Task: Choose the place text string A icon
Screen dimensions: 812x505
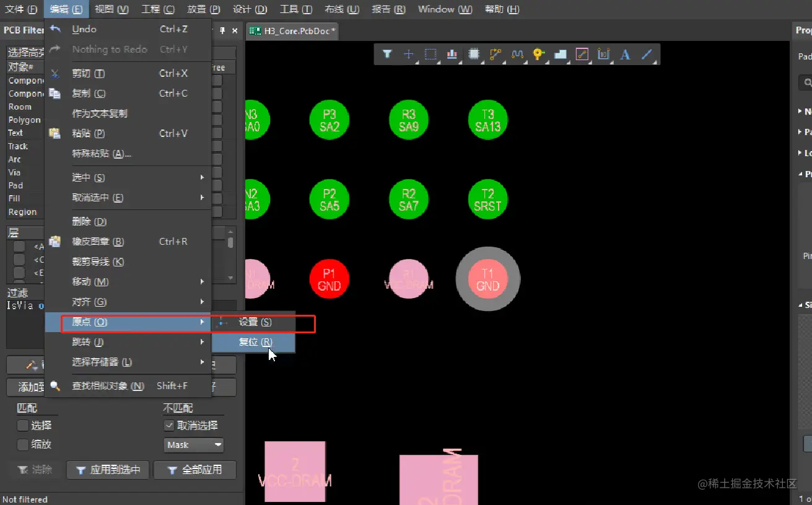Action: pyautogui.click(x=625, y=55)
